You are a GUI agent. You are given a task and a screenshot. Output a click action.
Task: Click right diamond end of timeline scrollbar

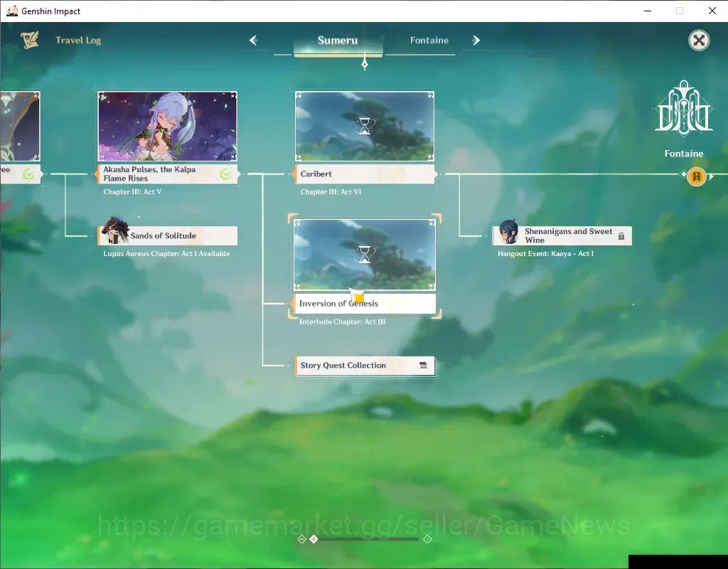[x=427, y=539]
